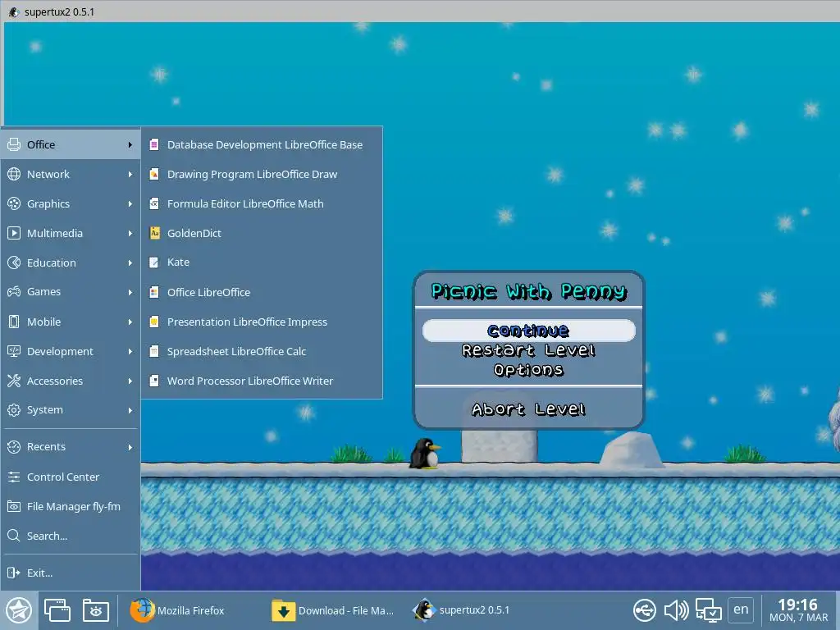Open the 19:16 clock and date
This screenshot has width=840, height=630.
[x=798, y=610]
